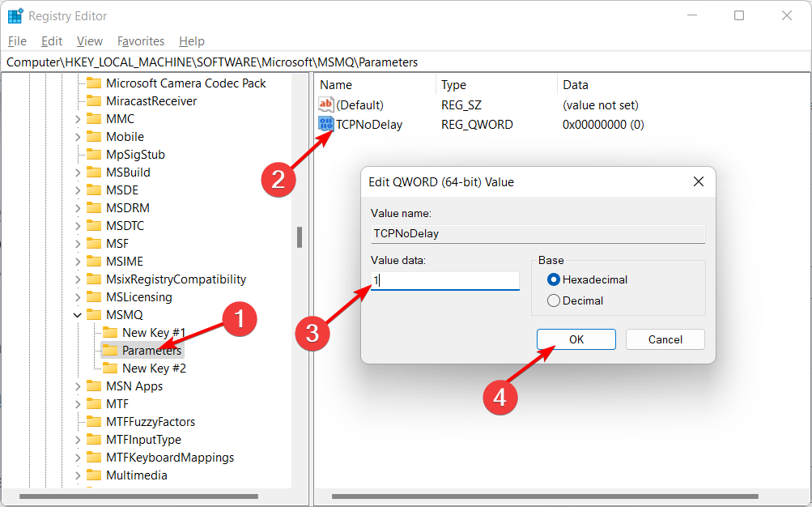812x507 pixels.
Task: Click the (value not set) data cell
Action: pos(601,105)
